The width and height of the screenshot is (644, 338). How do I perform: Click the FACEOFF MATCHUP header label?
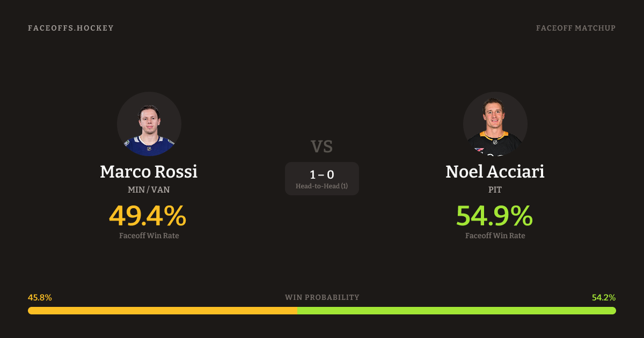click(575, 28)
